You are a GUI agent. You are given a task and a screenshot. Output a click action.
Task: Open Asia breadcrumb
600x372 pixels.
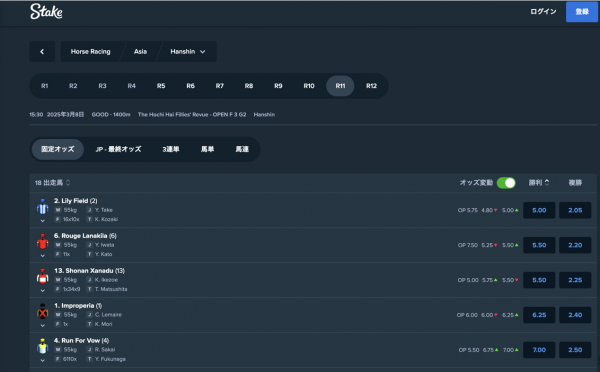[x=140, y=51]
